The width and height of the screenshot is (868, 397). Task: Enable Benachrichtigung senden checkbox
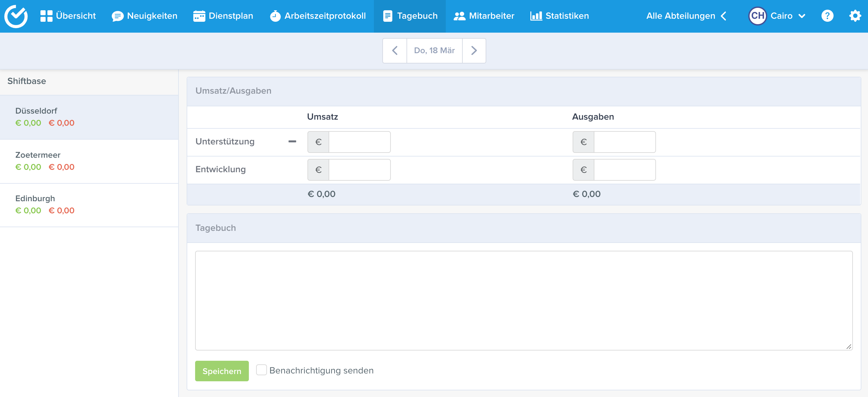click(261, 370)
